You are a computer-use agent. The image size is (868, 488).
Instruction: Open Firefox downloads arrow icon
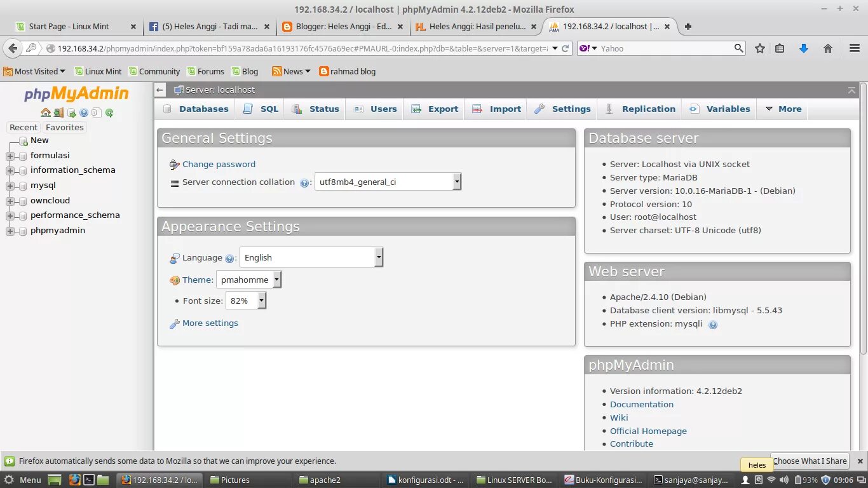click(x=804, y=48)
